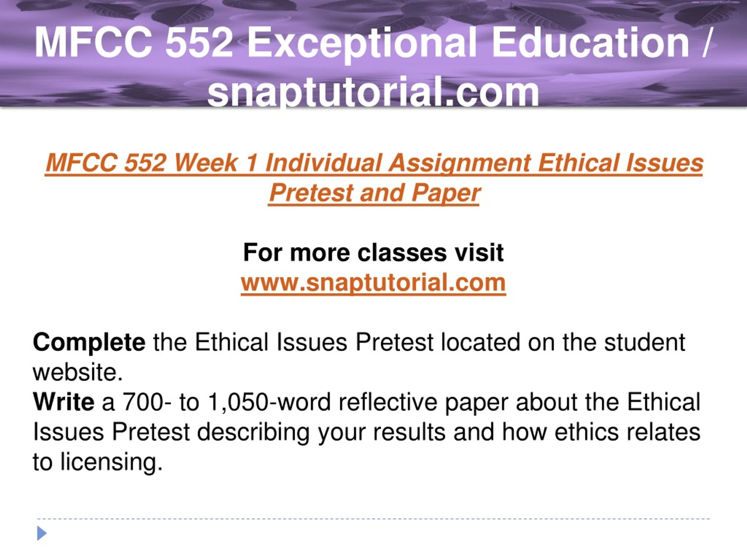Click the 'For more classes visit' heading
This screenshot has width=747, height=560.
(x=373, y=253)
